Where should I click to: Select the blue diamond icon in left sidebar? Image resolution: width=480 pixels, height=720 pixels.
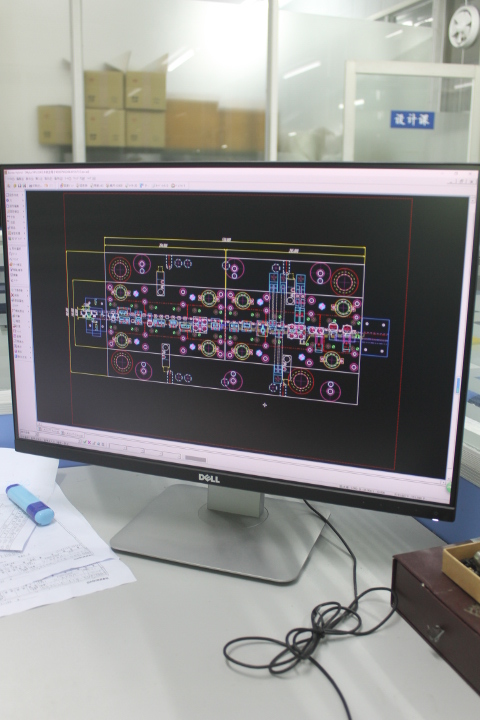pos(8,200)
